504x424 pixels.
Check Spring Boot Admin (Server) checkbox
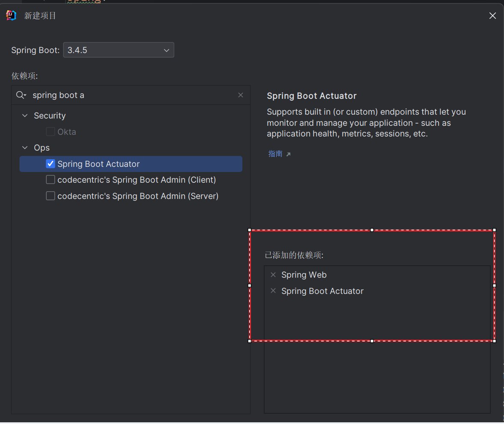(51, 196)
